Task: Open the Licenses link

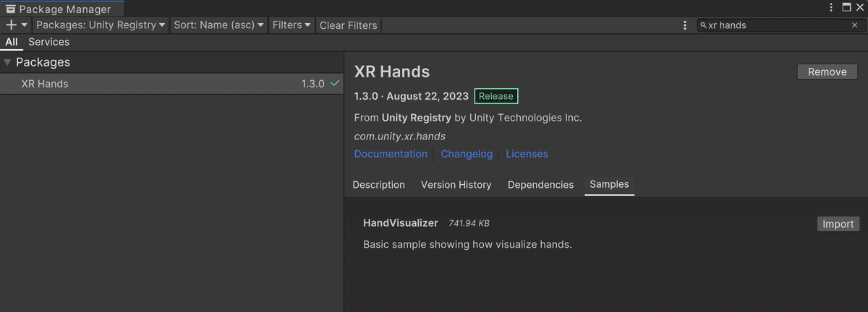Action: click(x=527, y=154)
